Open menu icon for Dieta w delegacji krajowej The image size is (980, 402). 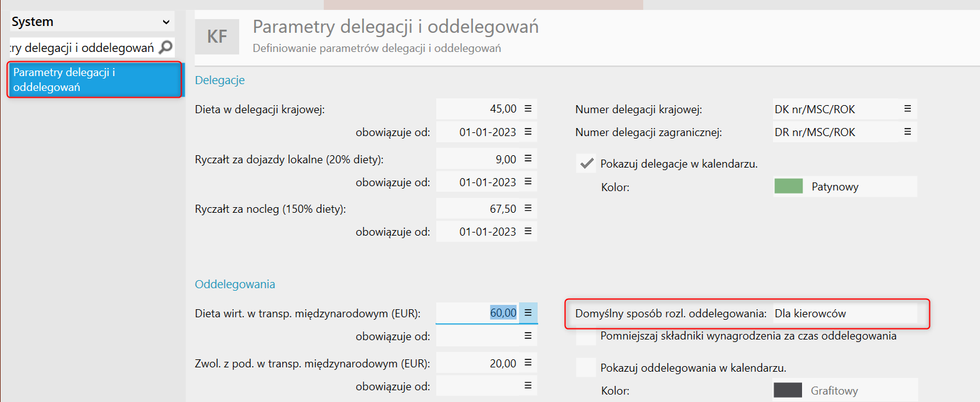[x=528, y=109]
